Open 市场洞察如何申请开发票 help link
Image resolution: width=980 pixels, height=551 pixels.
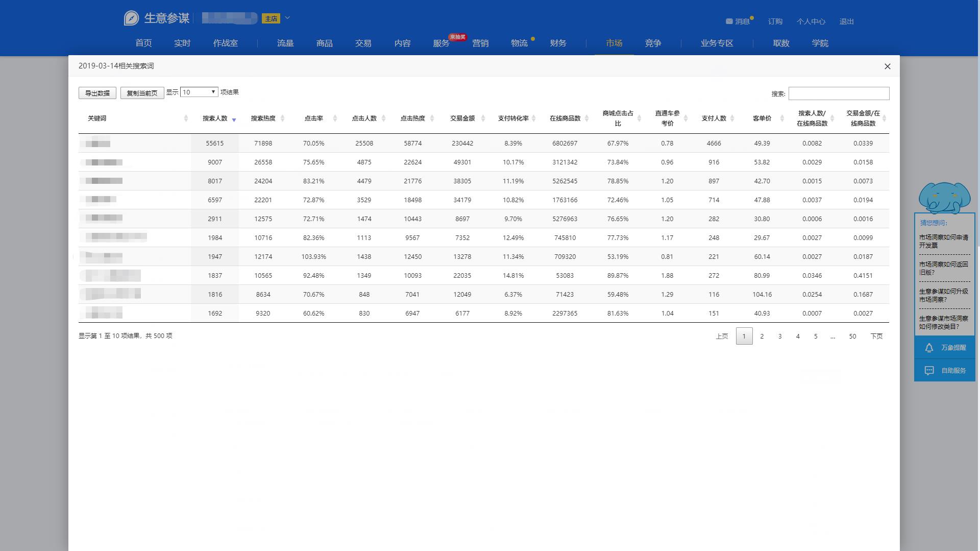(x=944, y=242)
